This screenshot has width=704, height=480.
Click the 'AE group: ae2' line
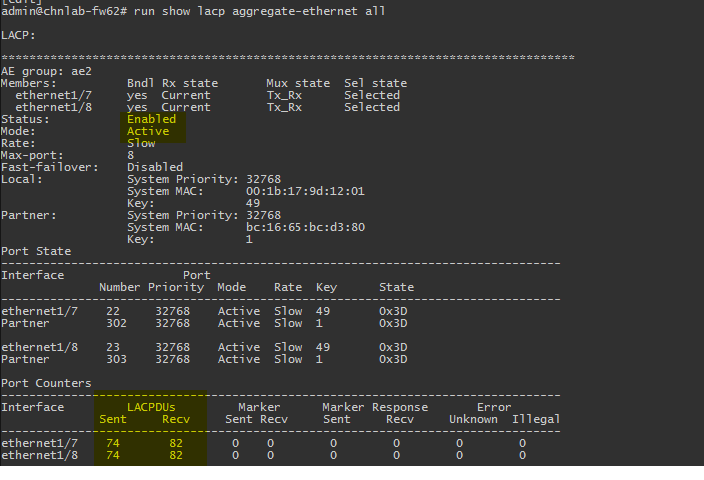[x=45, y=71]
